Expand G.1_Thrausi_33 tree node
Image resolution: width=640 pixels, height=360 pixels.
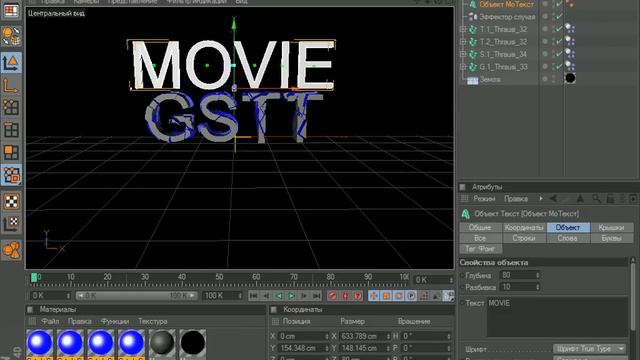463,67
